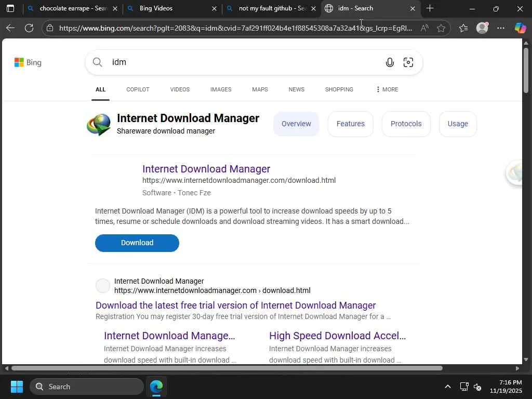Click the browser address bar URL
Screen dimensions: 532x399
coord(235,28)
